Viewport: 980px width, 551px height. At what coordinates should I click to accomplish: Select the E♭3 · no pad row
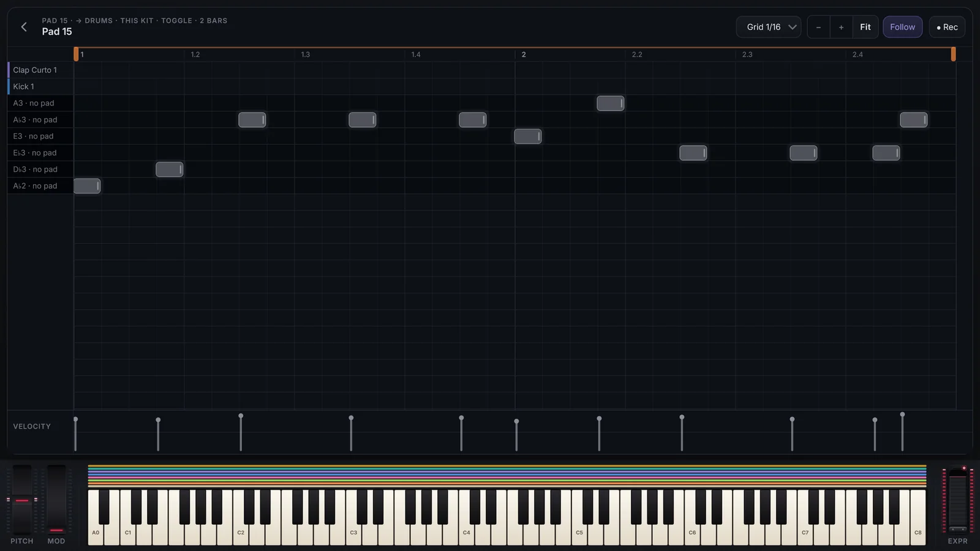pyautogui.click(x=40, y=152)
